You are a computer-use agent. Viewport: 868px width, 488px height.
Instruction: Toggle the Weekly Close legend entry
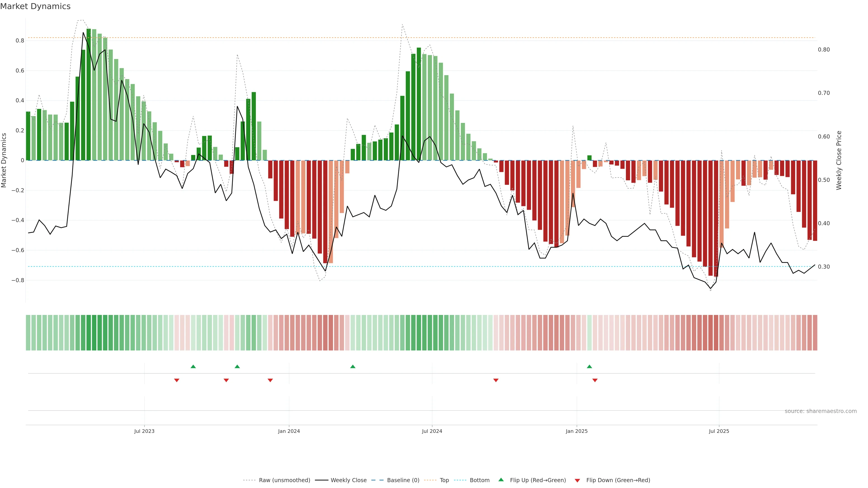point(348,480)
